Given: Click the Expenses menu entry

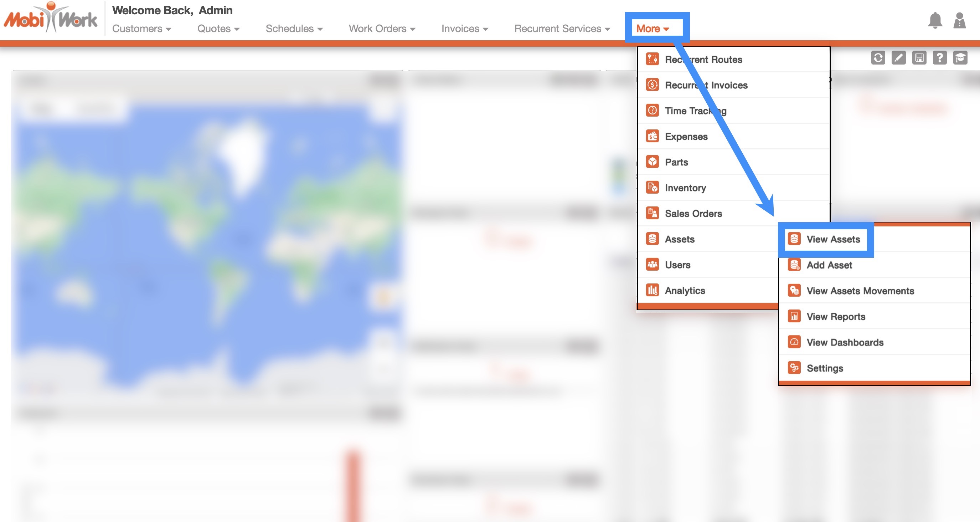Looking at the screenshot, I should point(686,136).
